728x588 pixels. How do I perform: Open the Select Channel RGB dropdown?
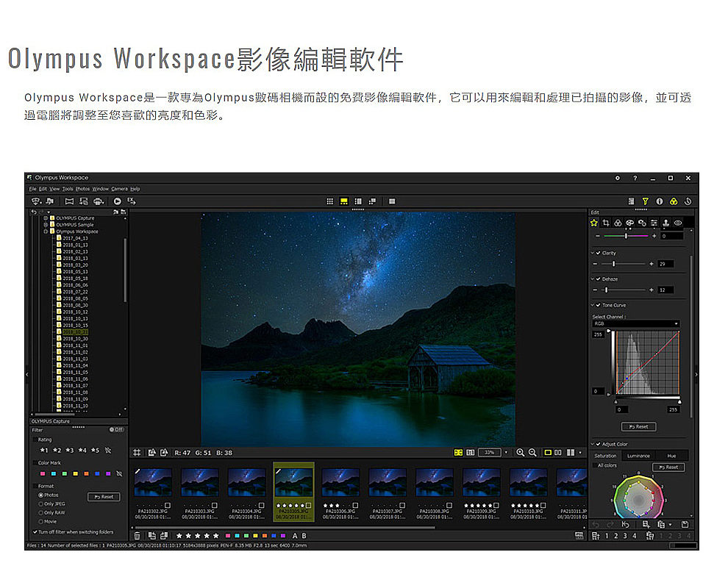635,323
